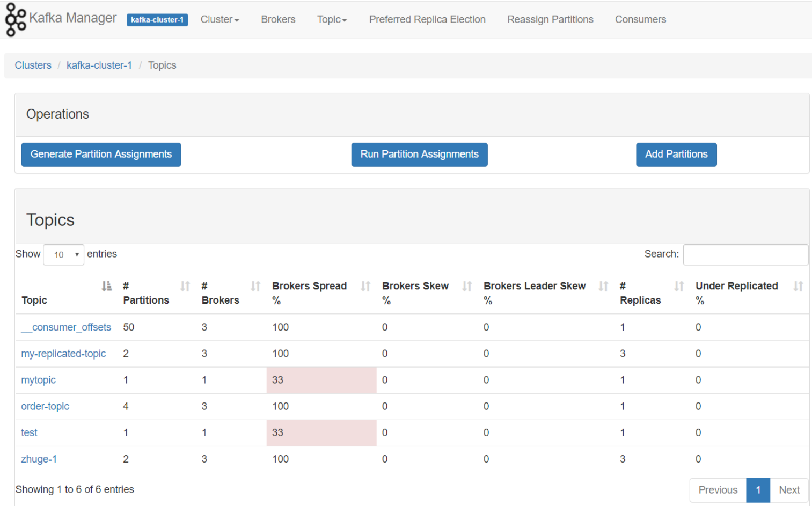Navigate to Clusters breadcrumb
812x506 pixels.
click(33, 65)
